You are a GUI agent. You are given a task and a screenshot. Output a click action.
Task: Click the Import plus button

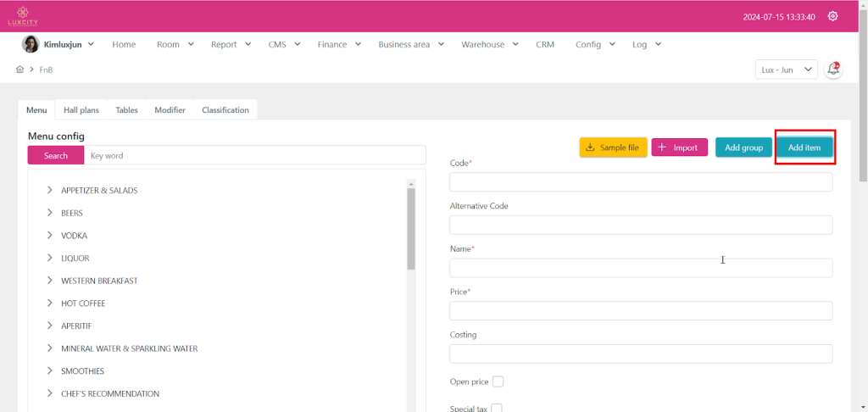[x=679, y=148]
